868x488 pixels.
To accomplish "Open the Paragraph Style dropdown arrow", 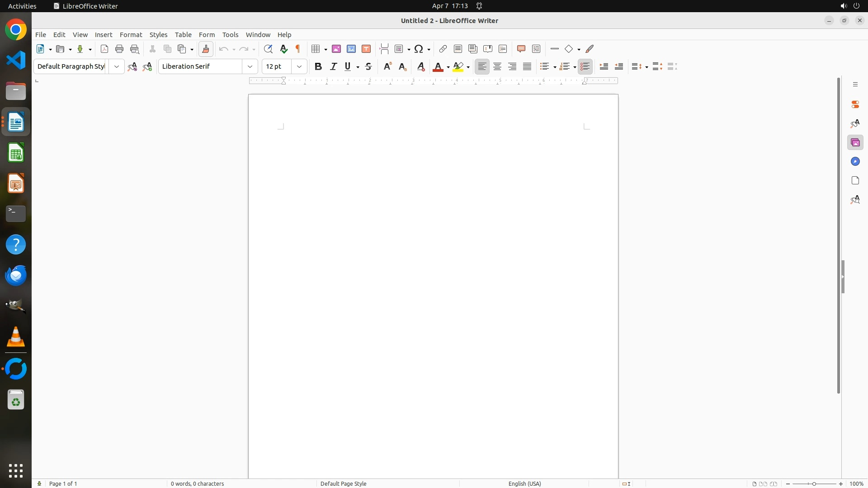I will [x=117, y=66].
